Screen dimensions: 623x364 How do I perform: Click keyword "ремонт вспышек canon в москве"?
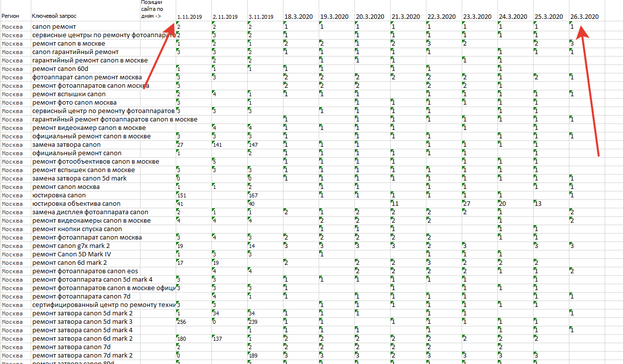[83, 170]
